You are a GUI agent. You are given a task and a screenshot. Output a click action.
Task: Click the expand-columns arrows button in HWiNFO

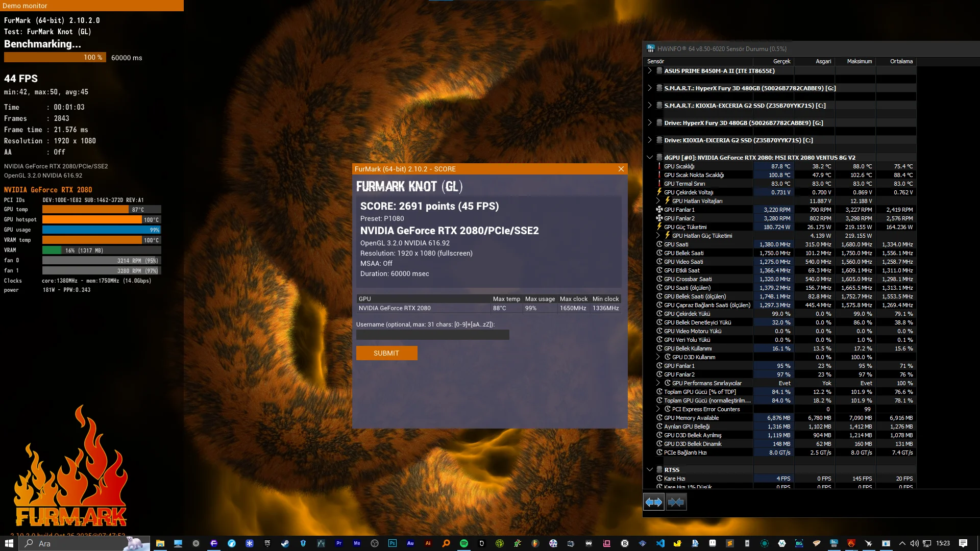(654, 502)
